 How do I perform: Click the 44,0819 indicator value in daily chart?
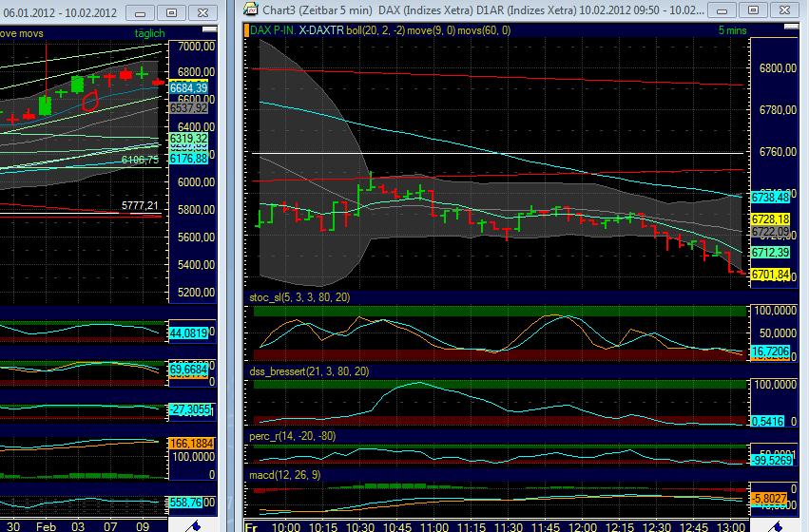pos(189,333)
